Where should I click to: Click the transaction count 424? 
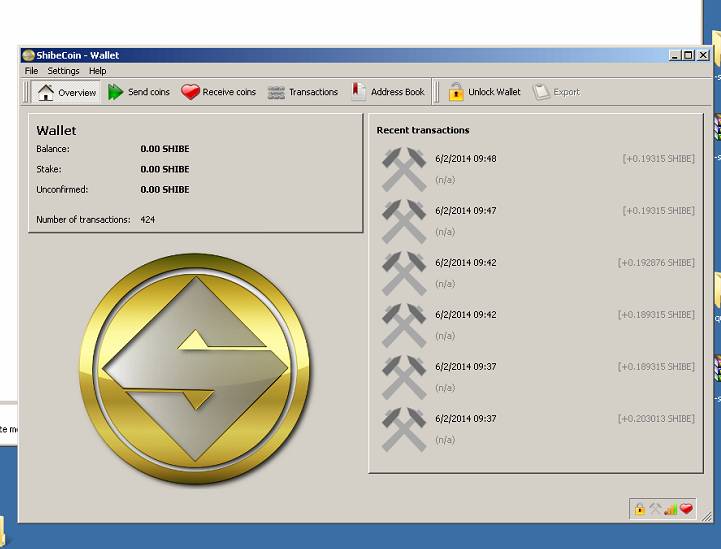148,220
